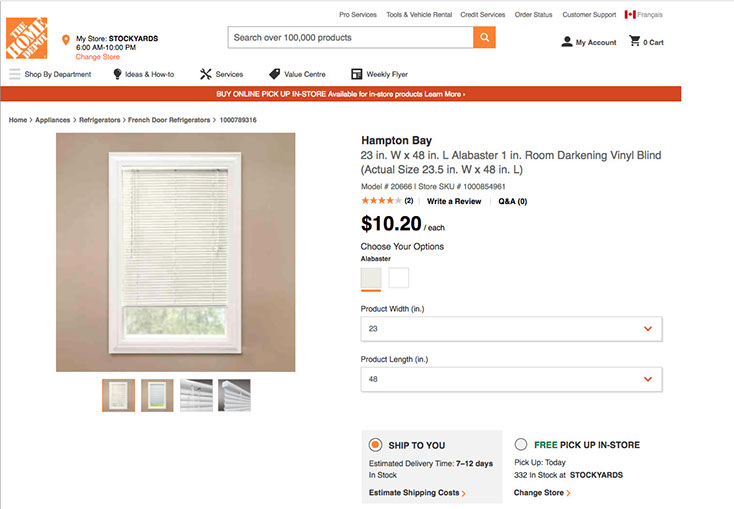Open the Ideas & How-to menu

tap(143, 74)
